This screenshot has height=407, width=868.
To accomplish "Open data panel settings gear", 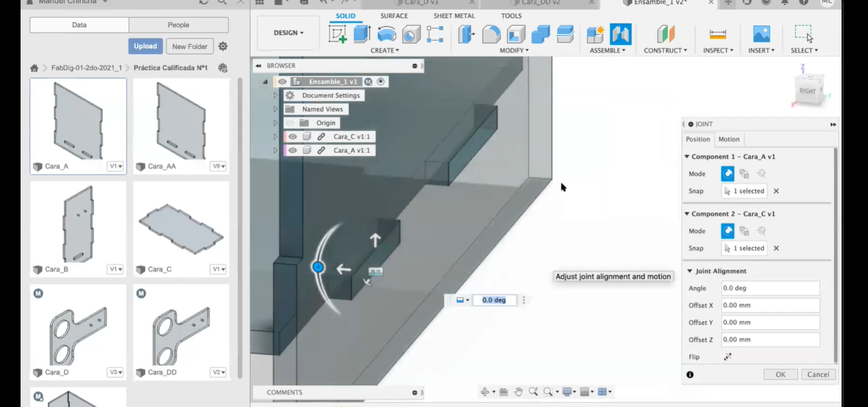I will coord(223,46).
